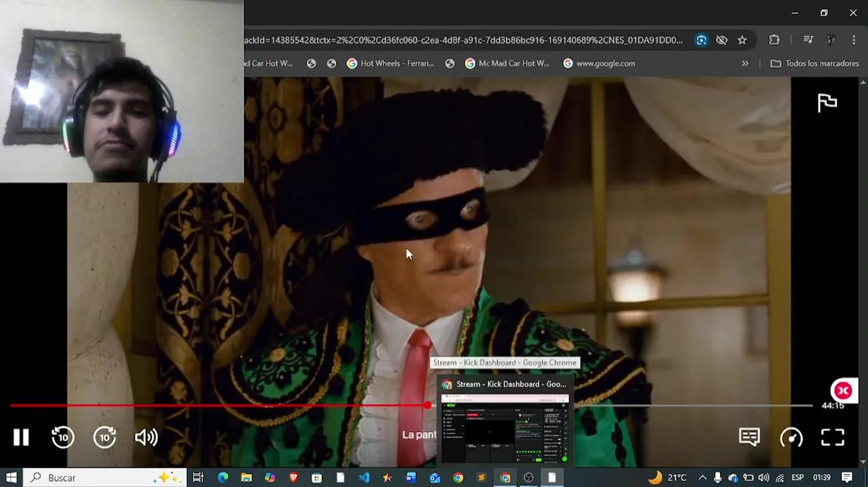Viewport: 868px width, 487px height.
Task: Open the 01:39 clock calendar
Action: (x=821, y=478)
